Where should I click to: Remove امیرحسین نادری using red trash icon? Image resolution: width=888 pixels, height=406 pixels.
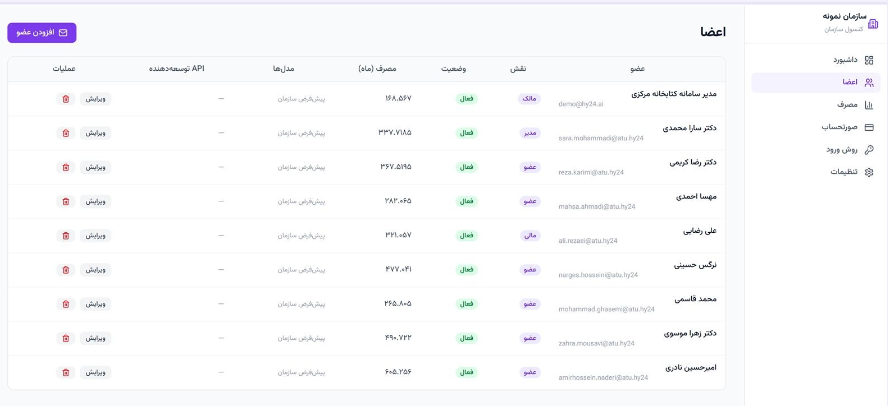[x=66, y=373]
